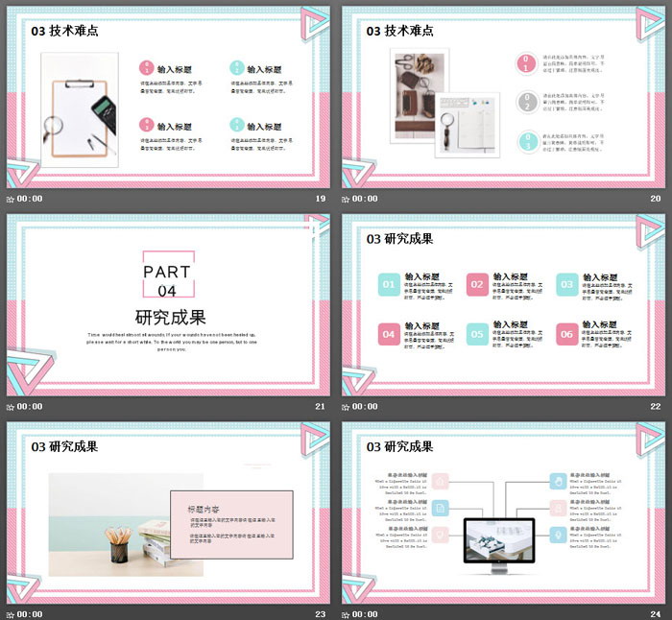Click slide number 22 label

point(656,407)
